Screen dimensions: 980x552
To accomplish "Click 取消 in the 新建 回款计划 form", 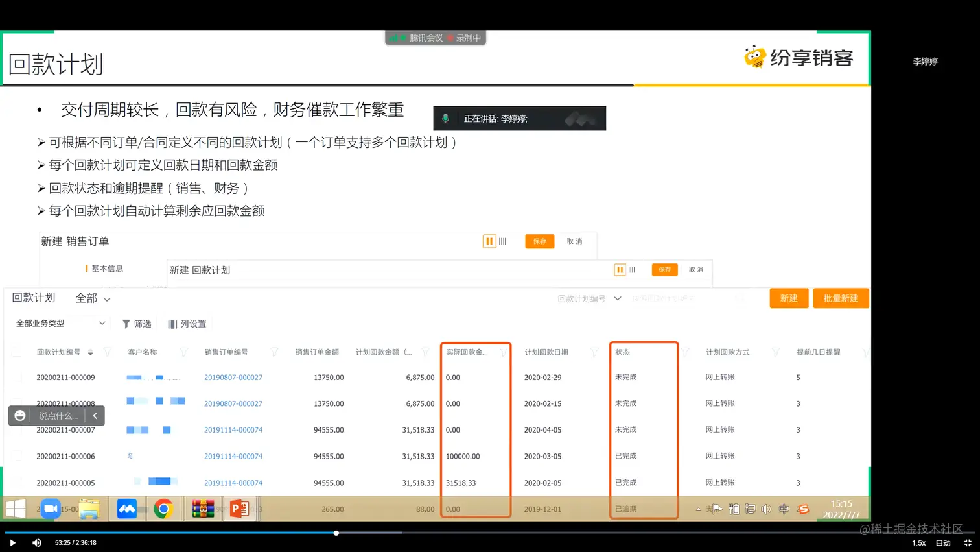I will [x=695, y=270].
